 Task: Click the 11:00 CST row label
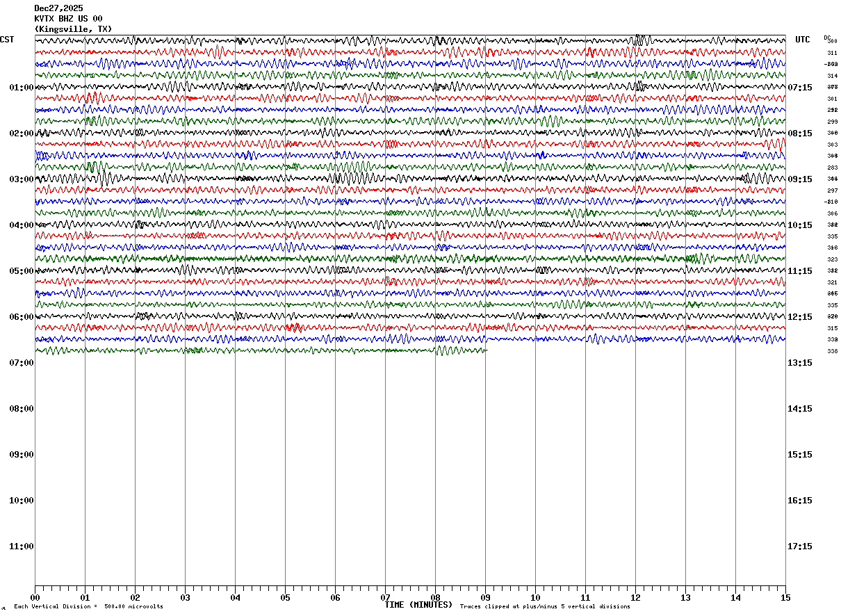tap(21, 546)
